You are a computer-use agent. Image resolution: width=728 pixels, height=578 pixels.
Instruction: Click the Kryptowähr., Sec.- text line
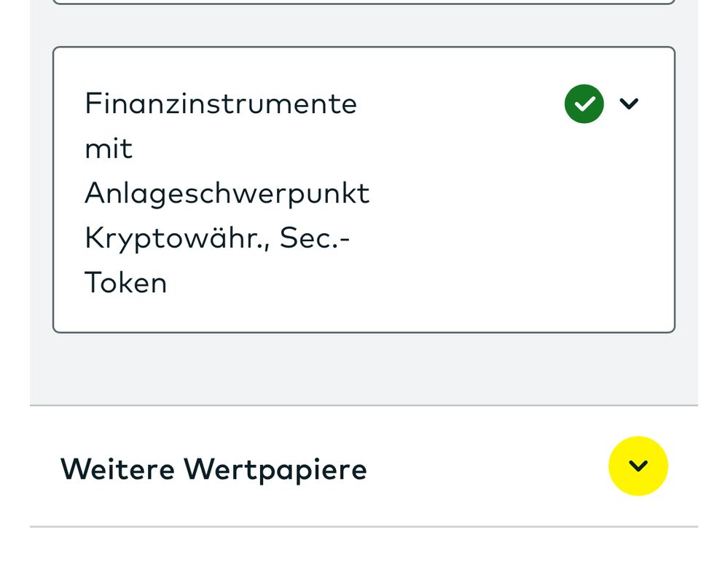[217, 238]
